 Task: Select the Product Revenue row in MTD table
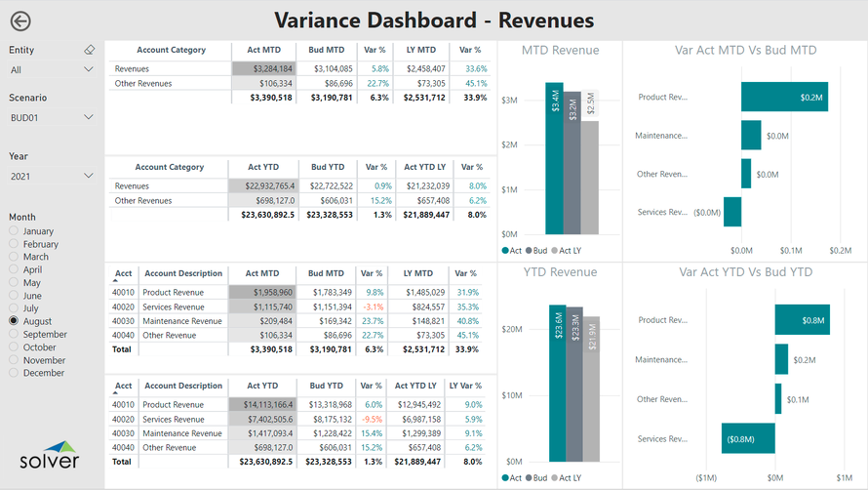pyautogui.click(x=173, y=292)
